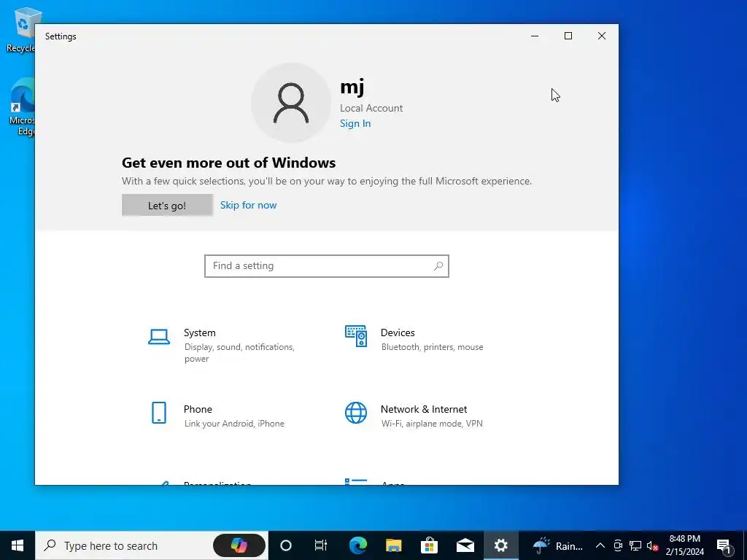Open the Devices category title
Image resolution: width=747 pixels, height=560 pixels.
[x=398, y=332]
